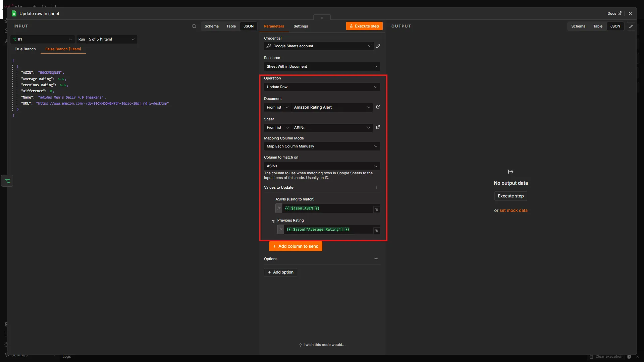
Task: Click the $json.ASIN expression input field
Action: click(328, 208)
